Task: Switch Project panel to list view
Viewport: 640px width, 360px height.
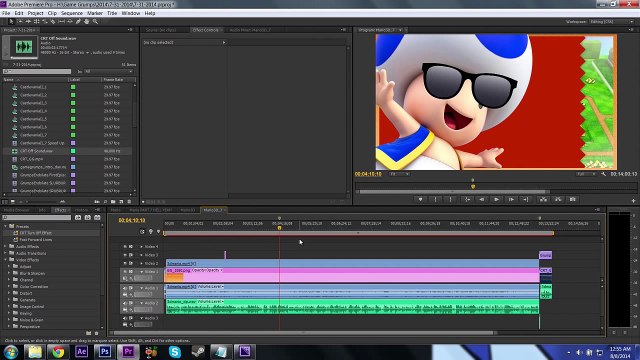Action: (5, 202)
